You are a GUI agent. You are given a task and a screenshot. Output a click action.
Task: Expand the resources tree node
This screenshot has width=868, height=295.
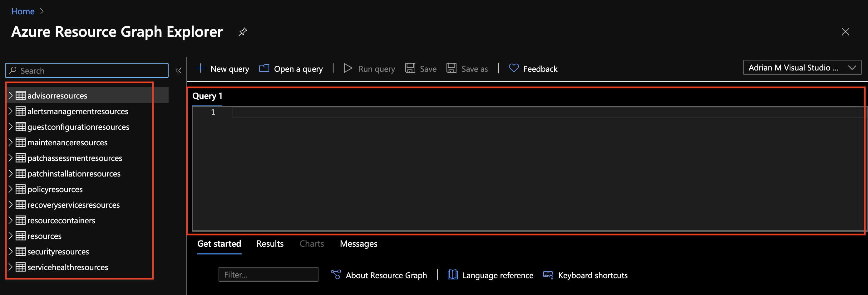(10, 236)
